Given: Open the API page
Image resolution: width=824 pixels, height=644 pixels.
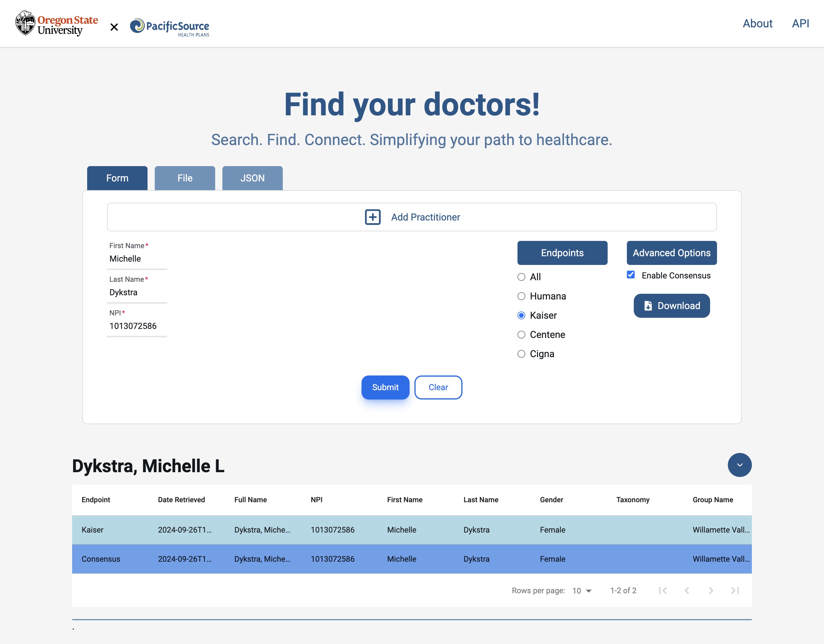Looking at the screenshot, I should (800, 23).
